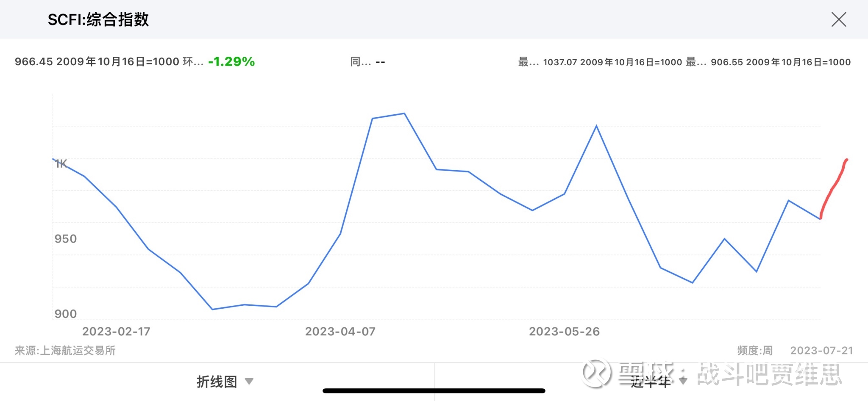Screen dimensions: 868x401
Task: Click the 2023-02-17 x-axis date marker
Action: point(116,332)
